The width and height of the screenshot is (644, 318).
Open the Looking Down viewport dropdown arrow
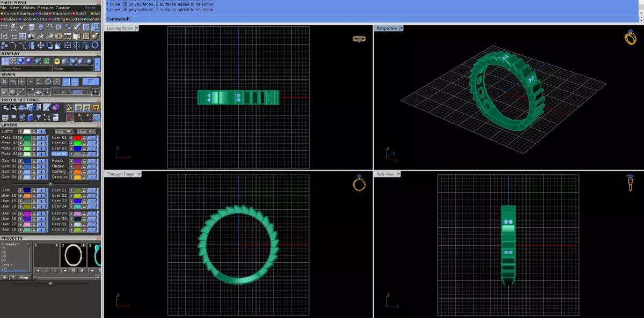point(137,28)
